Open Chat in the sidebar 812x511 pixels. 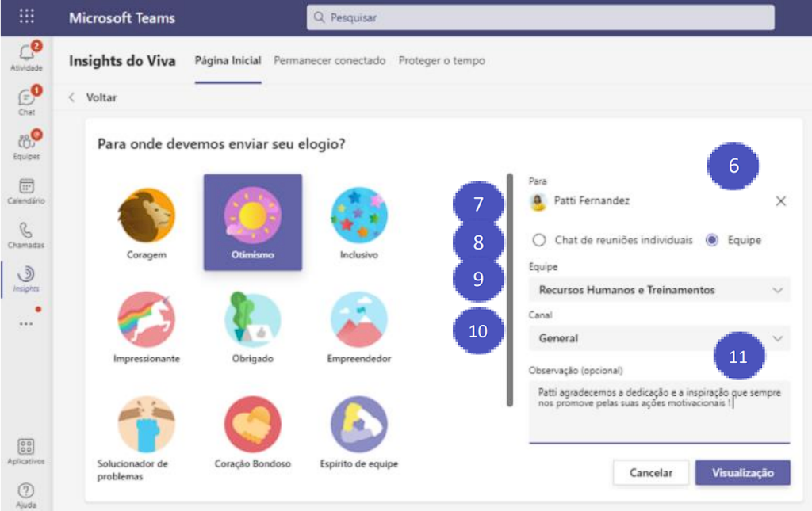coord(26,101)
